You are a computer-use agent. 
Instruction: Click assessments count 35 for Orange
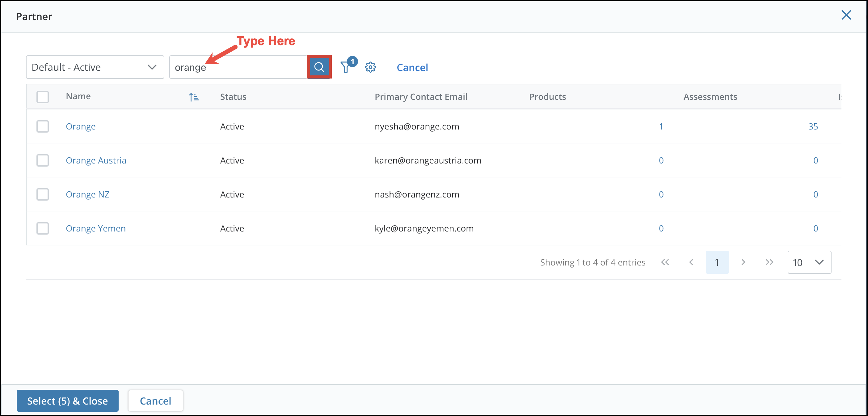pyautogui.click(x=813, y=126)
